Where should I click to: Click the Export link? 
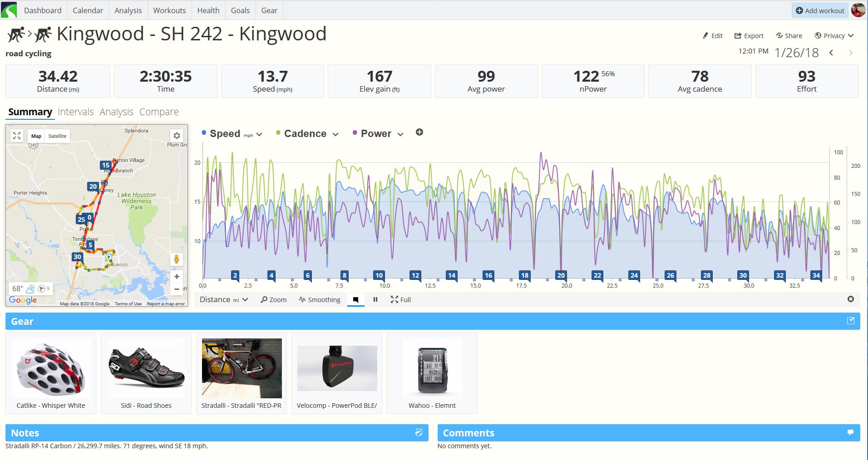click(x=749, y=35)
